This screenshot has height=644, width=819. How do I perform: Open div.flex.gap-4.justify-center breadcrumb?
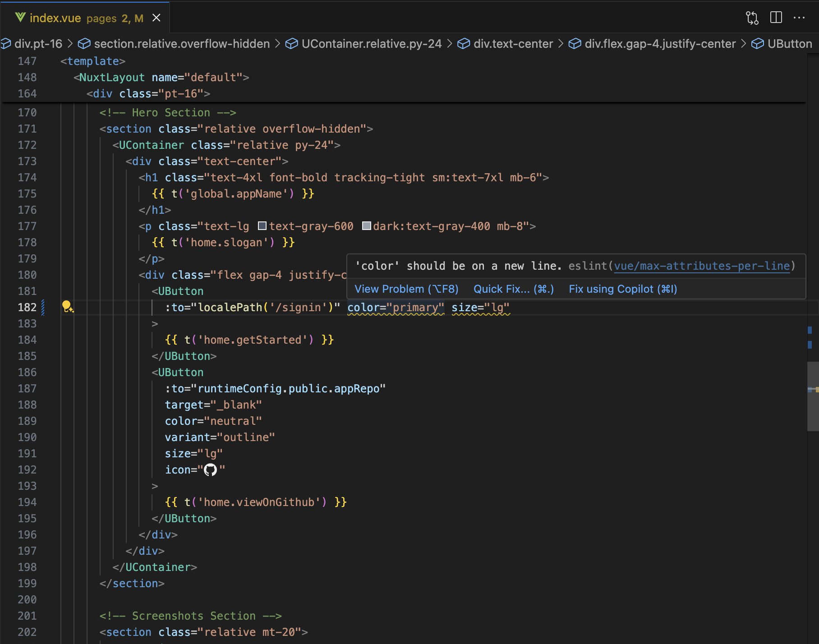tap(660, 44)
